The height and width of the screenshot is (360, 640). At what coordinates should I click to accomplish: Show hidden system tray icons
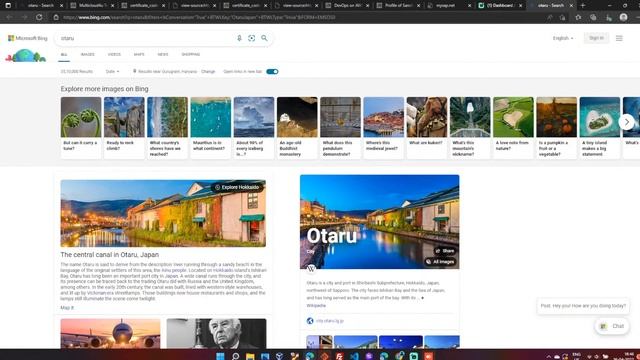tap(549, 356)
